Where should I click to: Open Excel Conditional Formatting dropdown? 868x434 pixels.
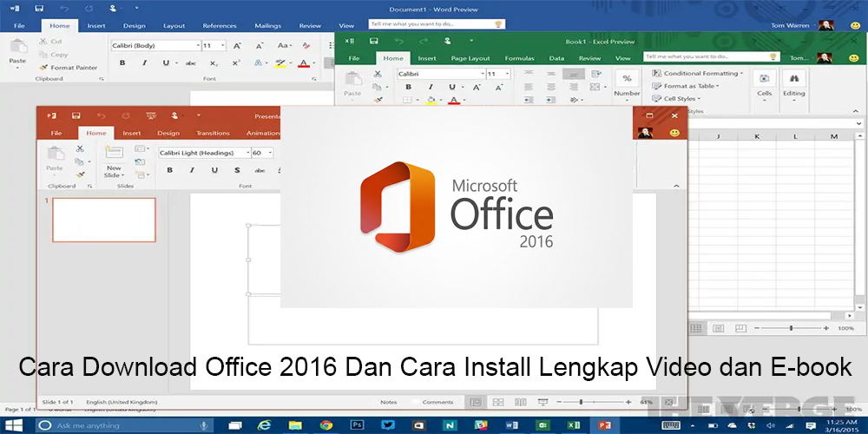[698, 73]
